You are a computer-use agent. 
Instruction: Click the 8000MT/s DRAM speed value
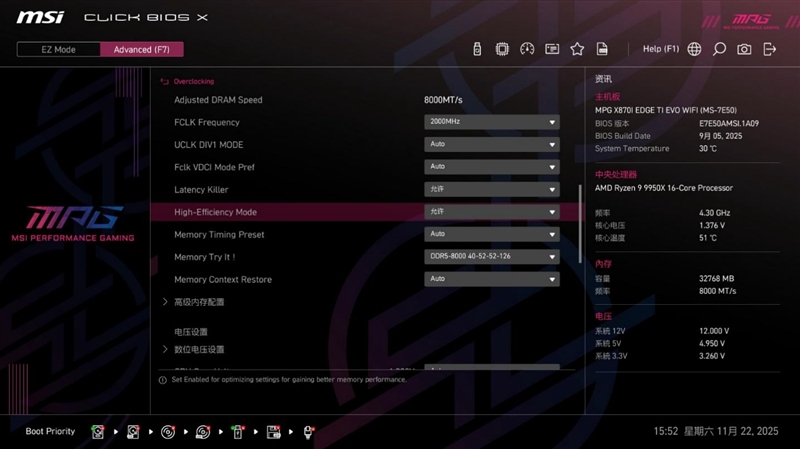[443, 100]
